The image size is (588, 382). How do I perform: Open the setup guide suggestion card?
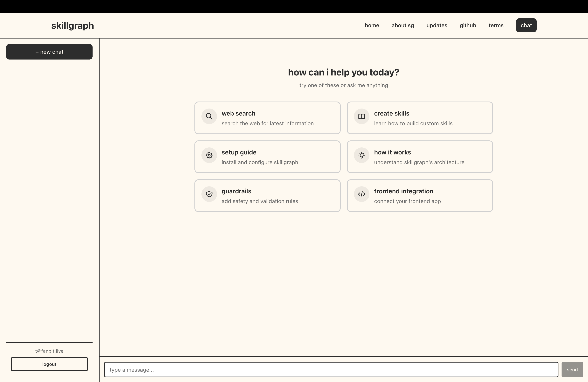click(267, 157)
